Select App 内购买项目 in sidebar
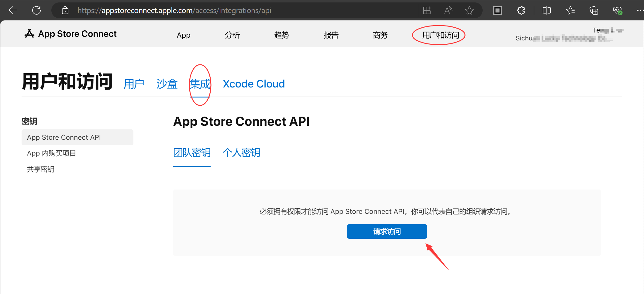644x294 pixels. click(x=51, y=153)
